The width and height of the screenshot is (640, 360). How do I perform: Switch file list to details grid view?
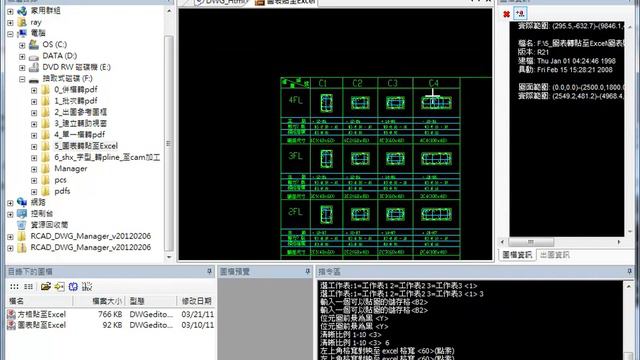pyautogui.click(x=28, y=287)
